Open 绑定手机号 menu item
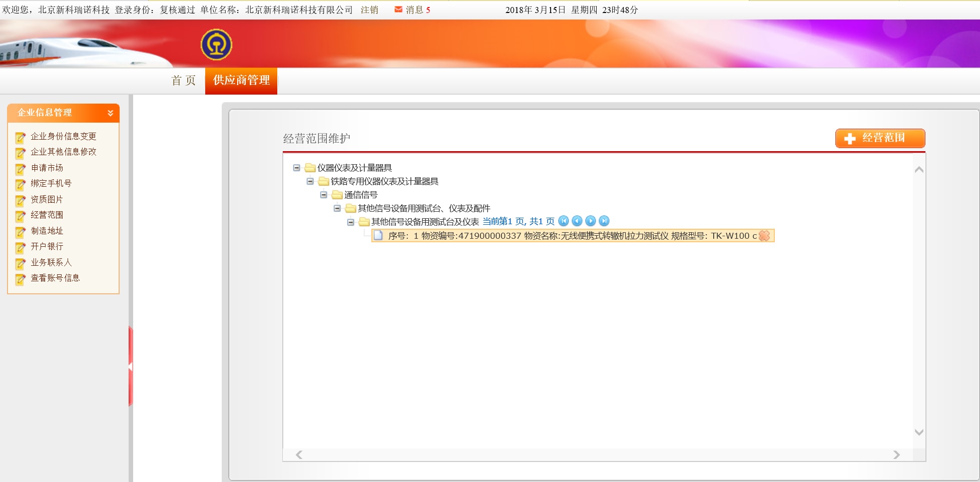The image size is (980, 482). pos(51,183)
